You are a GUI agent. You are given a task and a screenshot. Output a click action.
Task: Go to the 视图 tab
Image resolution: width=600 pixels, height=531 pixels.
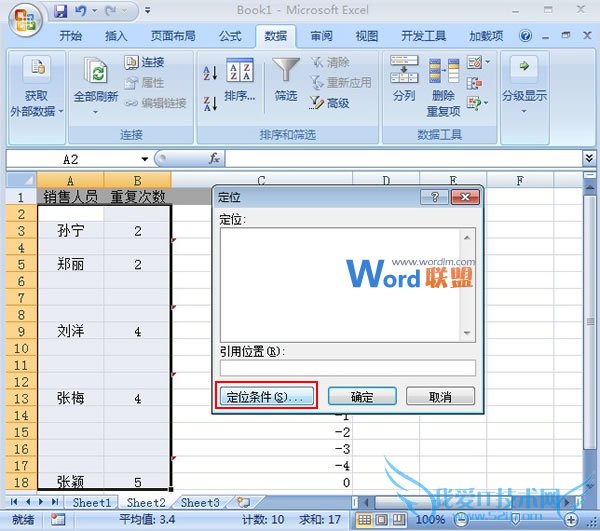[x=367, y=36]
